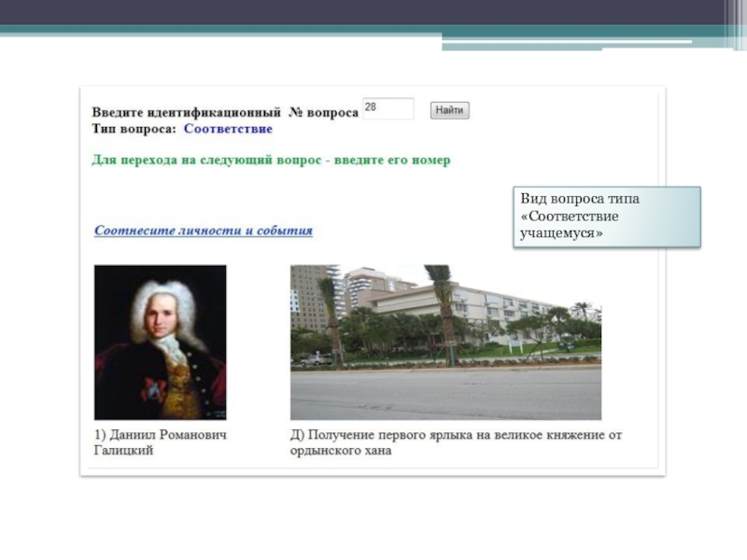The height and width of the screenshot is (560, 747).
Task: Click the Введите идентификационный № вопроса label
Action: [224, 111]
